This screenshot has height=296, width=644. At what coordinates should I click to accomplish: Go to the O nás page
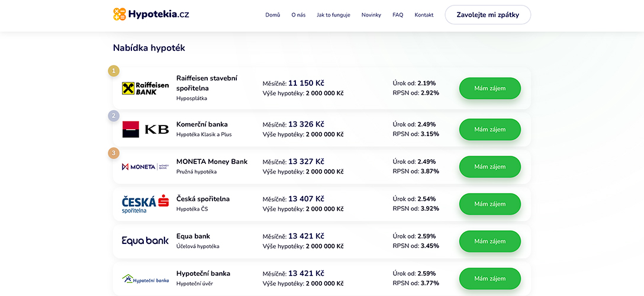pyautogui.click(x=298, y=15)
